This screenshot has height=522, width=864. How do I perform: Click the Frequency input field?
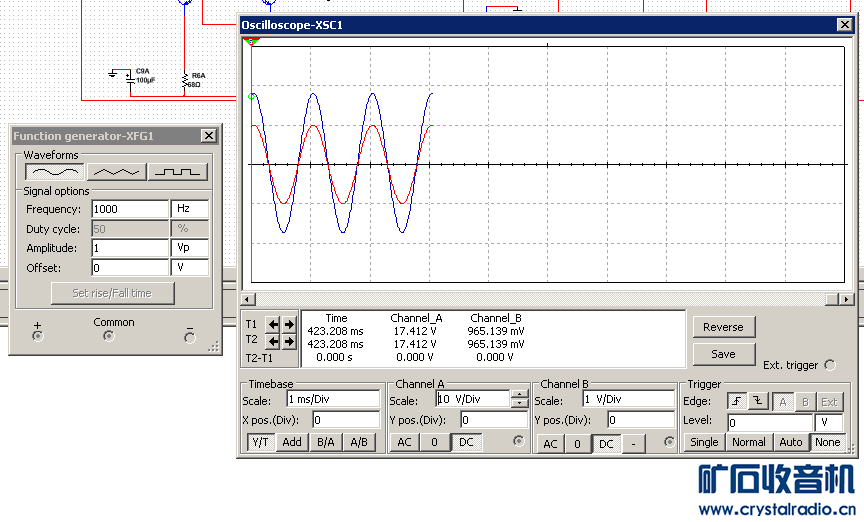[130, 209]
